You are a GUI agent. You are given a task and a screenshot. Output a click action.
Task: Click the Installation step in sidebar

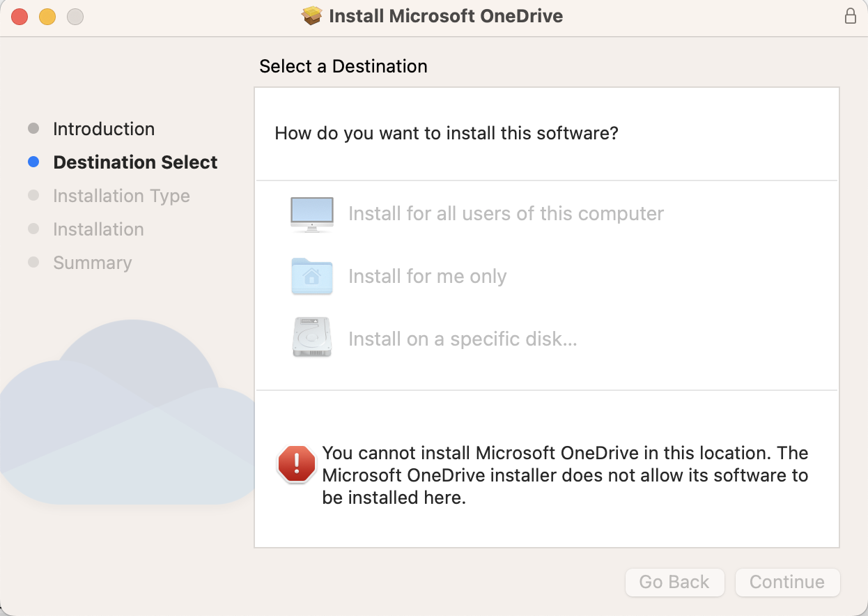[x=98, y=229]
